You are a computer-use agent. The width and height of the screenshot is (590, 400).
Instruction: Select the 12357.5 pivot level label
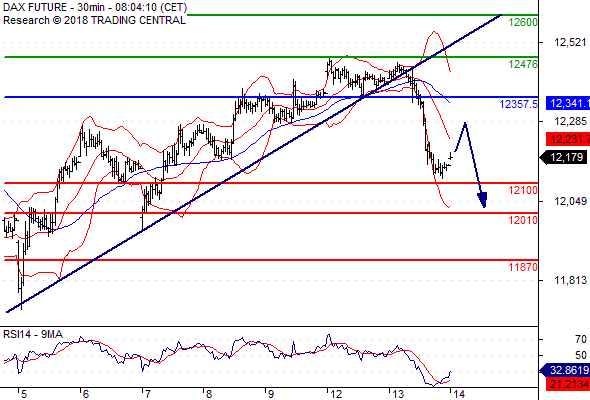click(x=519, y=104)
